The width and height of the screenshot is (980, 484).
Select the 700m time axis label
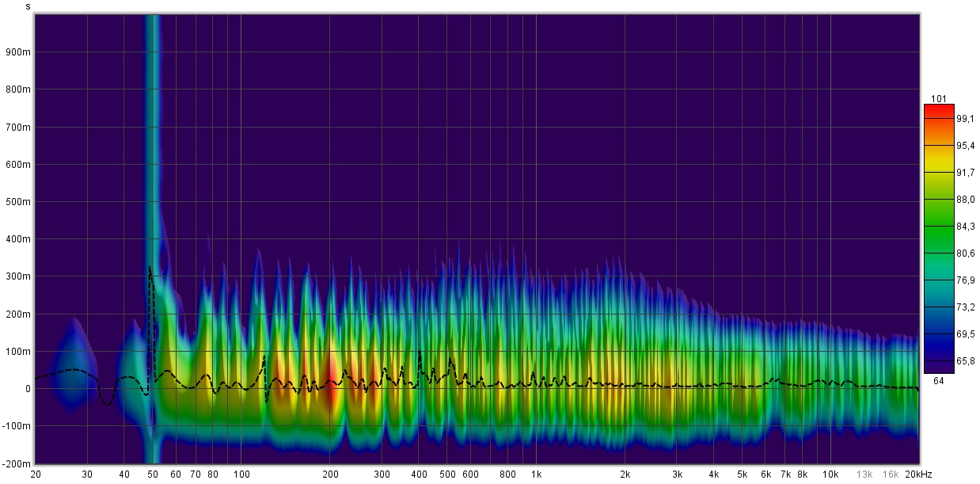(x=19, y=127)
